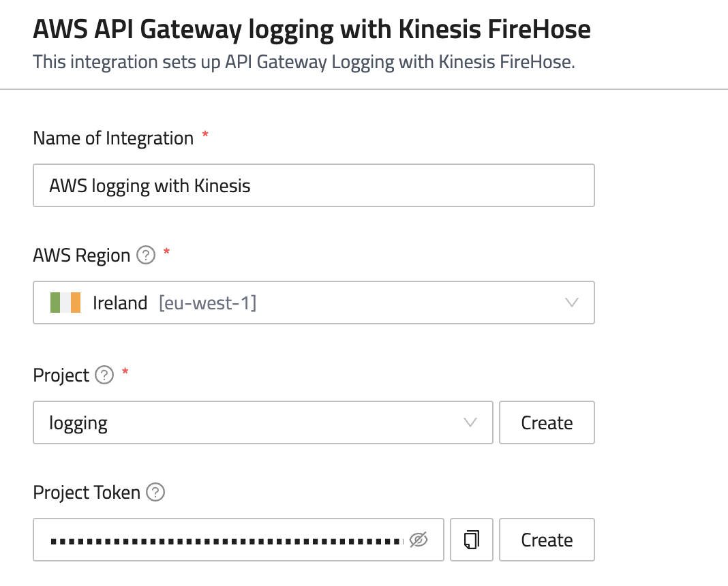
Task: Click the AWS Region help icon
Action: point(145,256)
